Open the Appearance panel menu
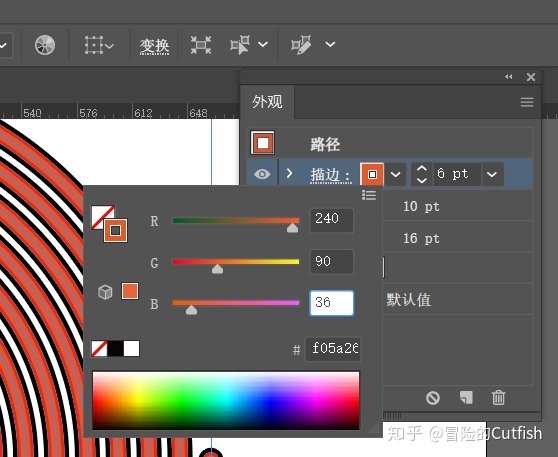Image resolution: width=558 pixels, height=457 pixels. point(527,103)
